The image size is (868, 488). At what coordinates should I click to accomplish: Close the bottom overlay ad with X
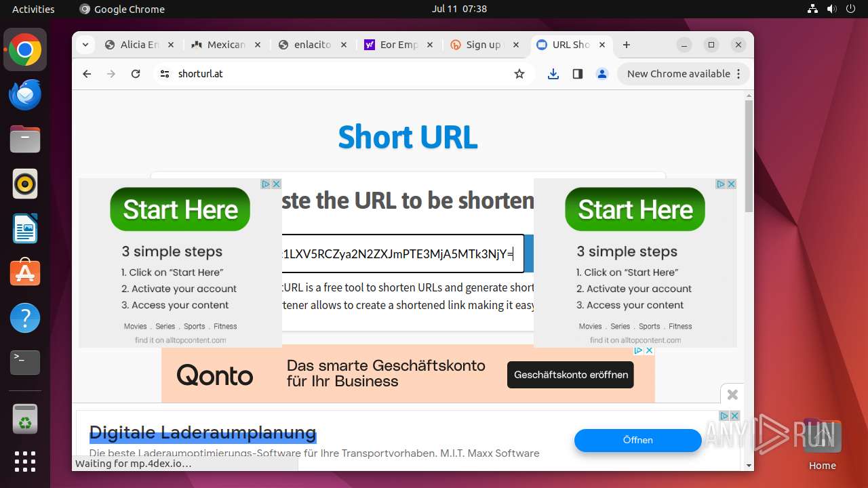tap(732, 394)
